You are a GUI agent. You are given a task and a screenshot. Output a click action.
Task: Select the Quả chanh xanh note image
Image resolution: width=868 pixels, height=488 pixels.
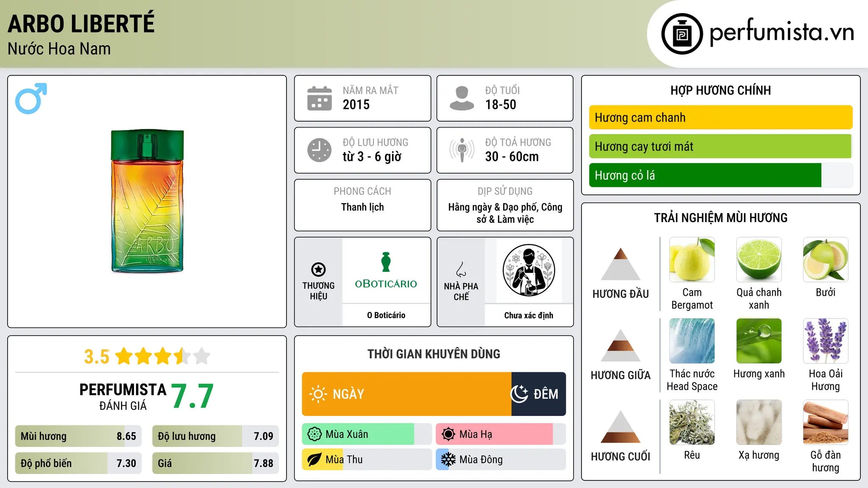point(759,260)
